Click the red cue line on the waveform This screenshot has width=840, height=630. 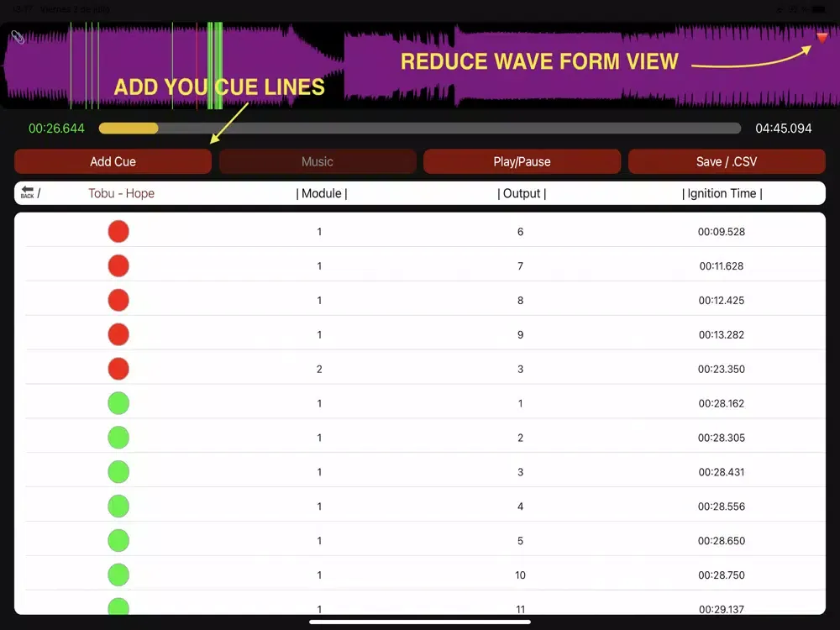click(x=197, y=66)
